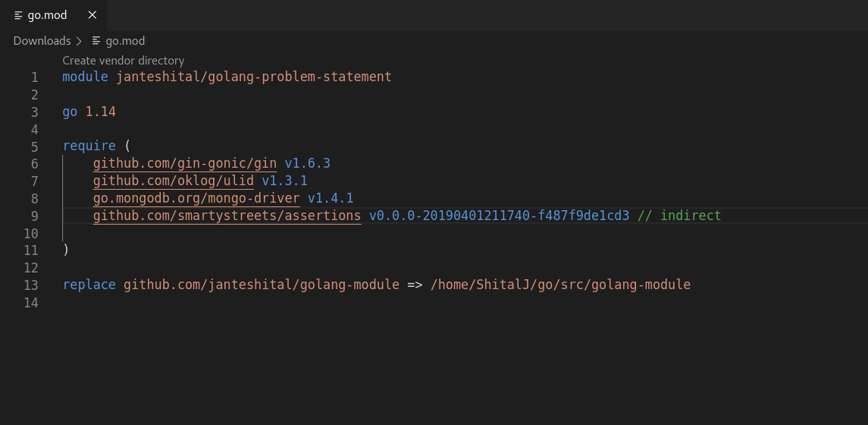Place cursor on module name janteshital/golang-problem-statement
Viewport: 868px width, 425px height.
[x=254, y=77]
